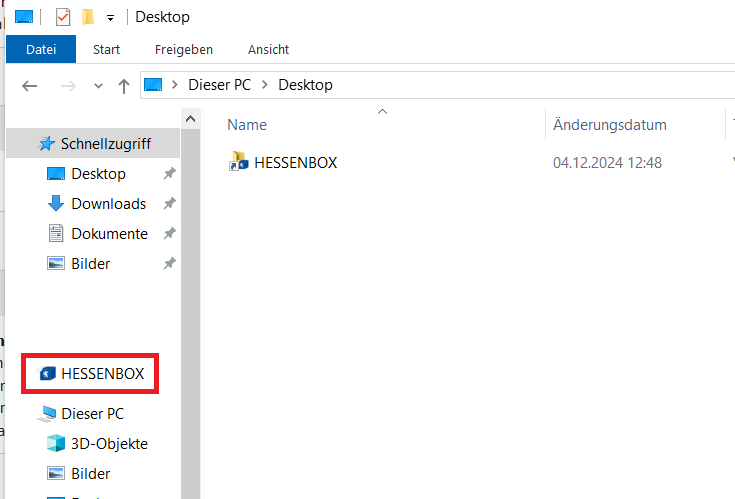
Task: Open the Datei menu tab
Action: (x=41, y=49)
